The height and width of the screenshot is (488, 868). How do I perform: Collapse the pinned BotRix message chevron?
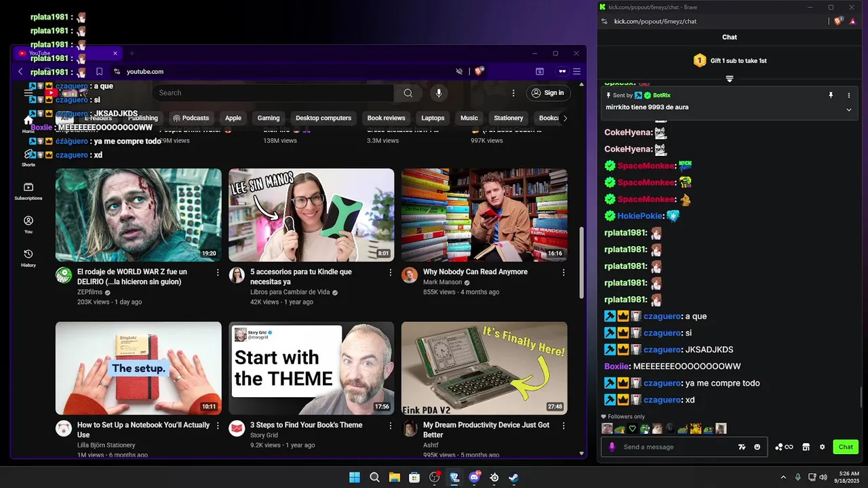(849, 110)
